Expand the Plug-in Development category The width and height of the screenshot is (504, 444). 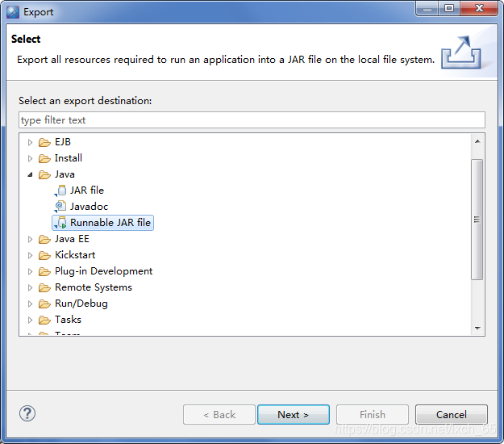pos(30,271)
